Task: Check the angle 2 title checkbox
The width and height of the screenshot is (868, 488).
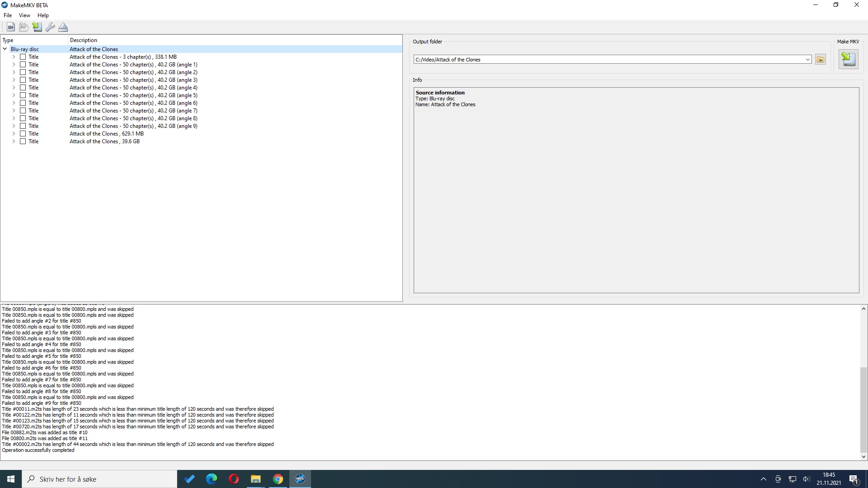Action: tap(23, 72)
